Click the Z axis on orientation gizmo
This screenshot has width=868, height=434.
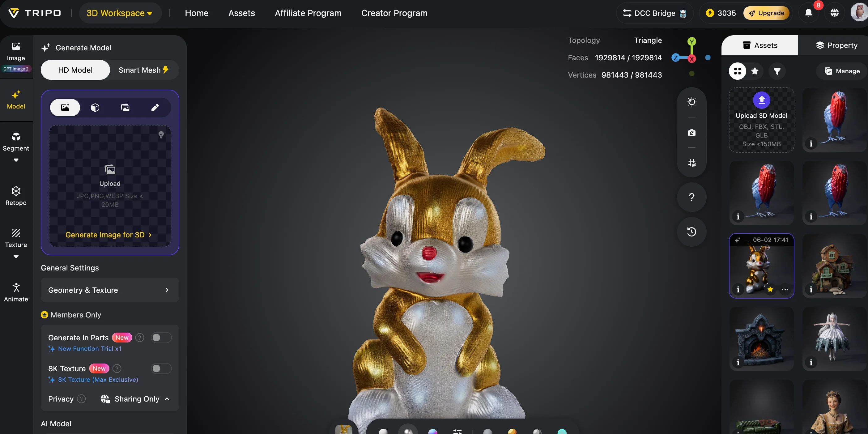point(675,57)
